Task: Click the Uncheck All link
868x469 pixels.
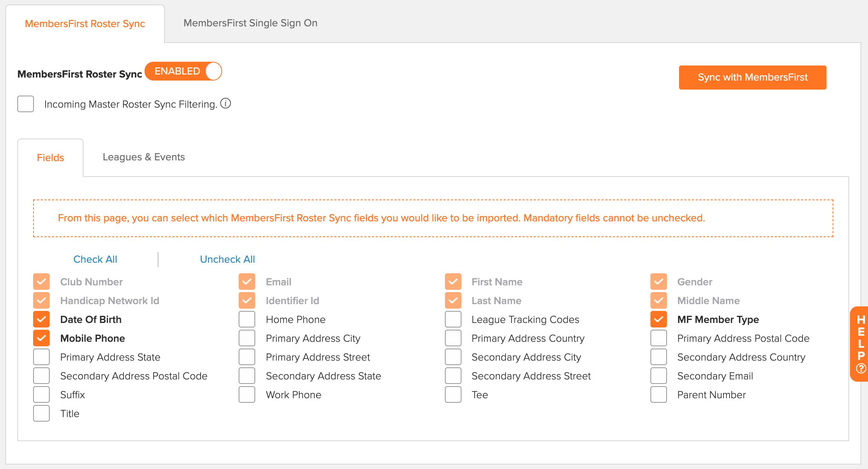Action: tap(227, 259)
